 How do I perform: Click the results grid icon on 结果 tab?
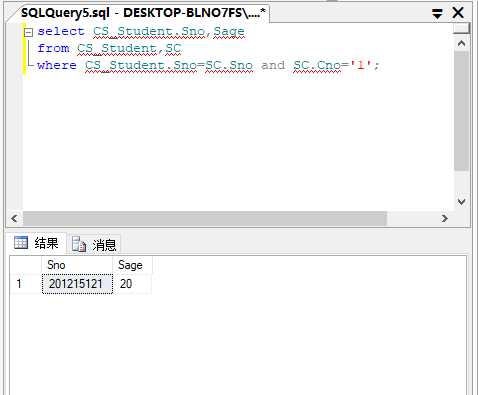(21, 243)
